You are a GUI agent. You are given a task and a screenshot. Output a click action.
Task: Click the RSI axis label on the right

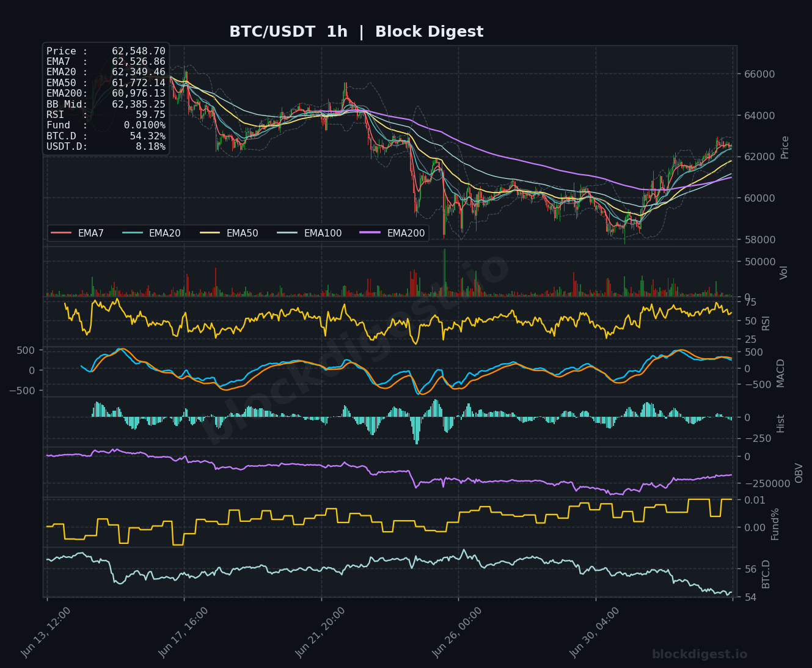pyautogui.click(x=766, y=322)
